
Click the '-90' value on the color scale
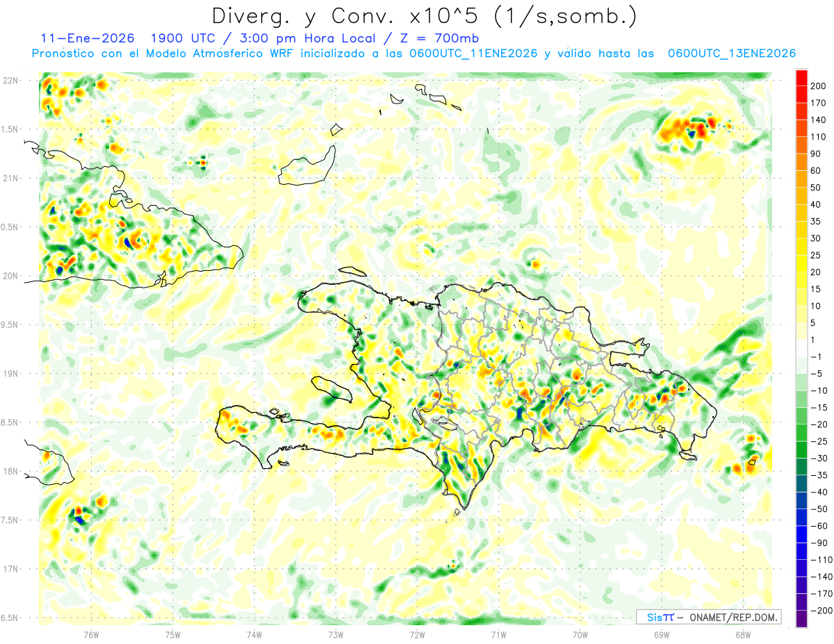[819, 543]
